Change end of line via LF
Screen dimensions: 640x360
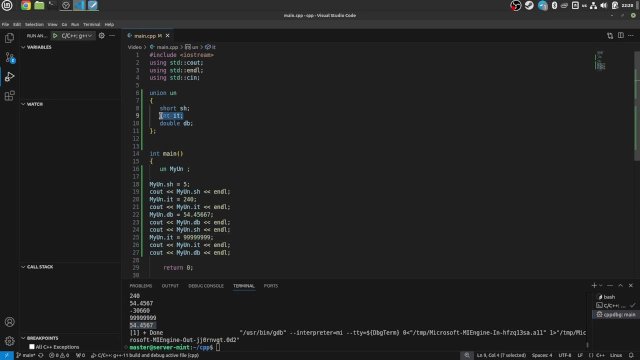coord(580,356)
